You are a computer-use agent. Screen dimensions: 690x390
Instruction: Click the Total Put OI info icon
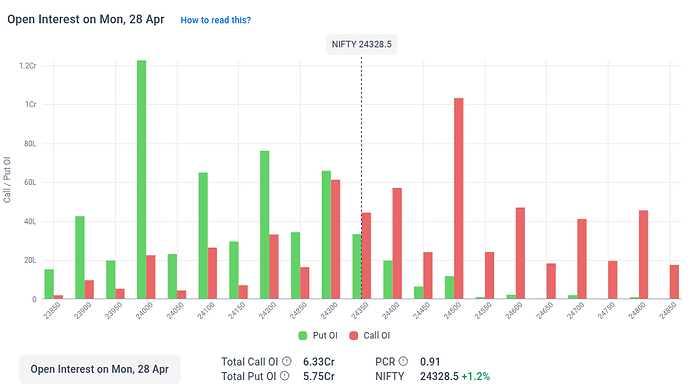[285, 376]
